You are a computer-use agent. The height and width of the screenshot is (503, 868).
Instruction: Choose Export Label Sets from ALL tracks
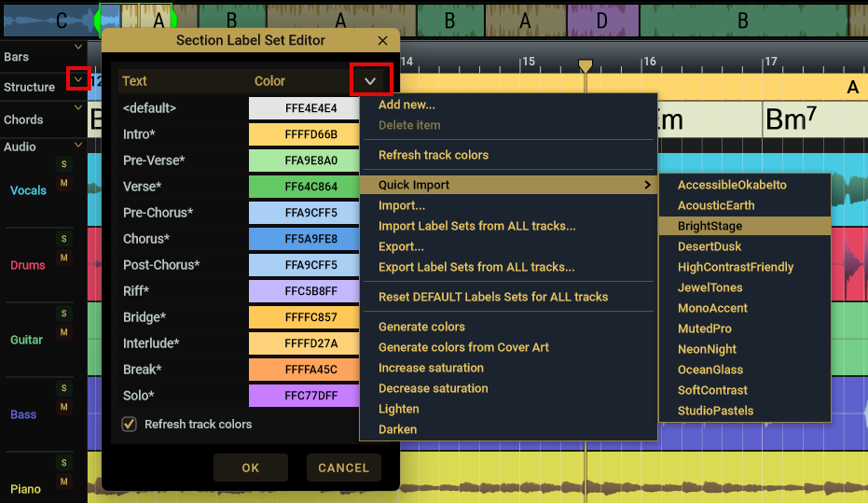click(x=476, y=267)
